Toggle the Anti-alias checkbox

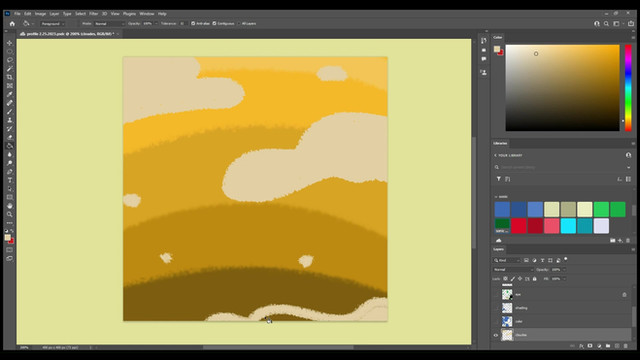pyautogui.click(x=193, y=24)
